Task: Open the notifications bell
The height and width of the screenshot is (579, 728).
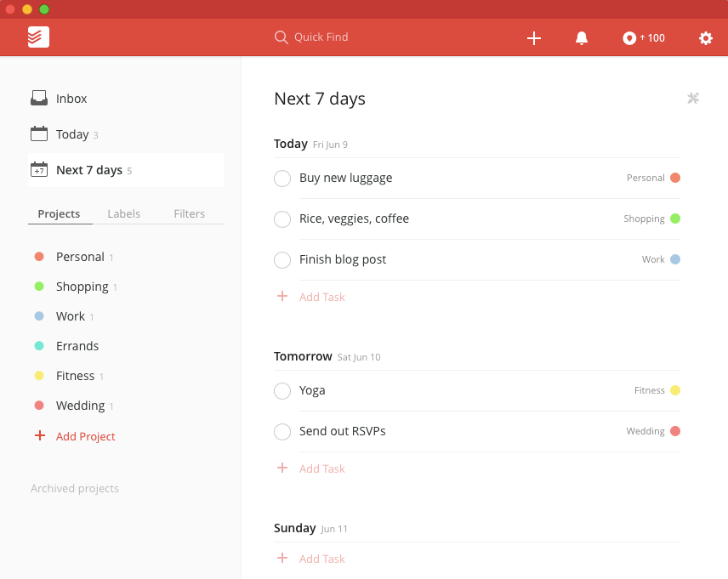Action: coord(582,38)
